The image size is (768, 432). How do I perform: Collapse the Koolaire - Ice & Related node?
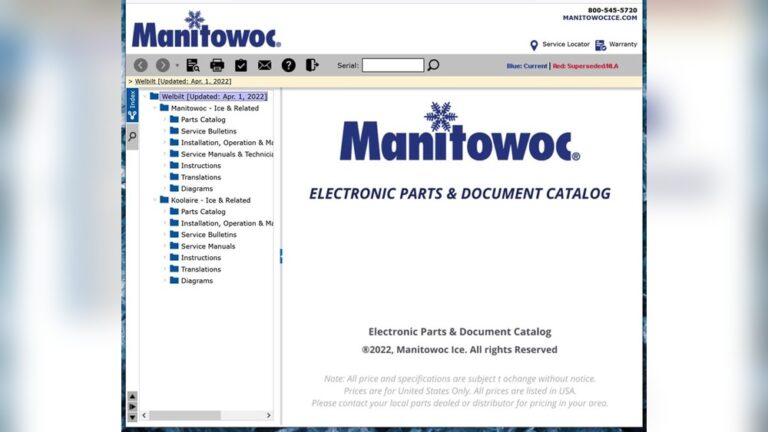(155, 200)
